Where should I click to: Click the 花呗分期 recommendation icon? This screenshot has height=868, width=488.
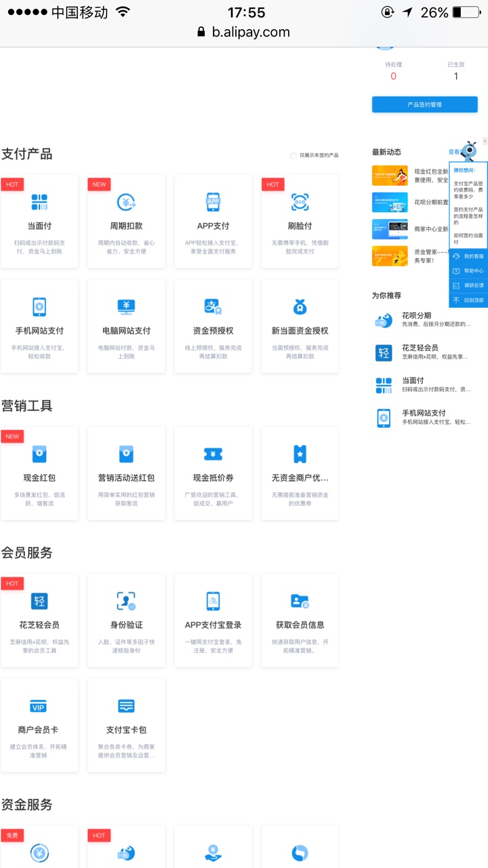pos(384,320)
